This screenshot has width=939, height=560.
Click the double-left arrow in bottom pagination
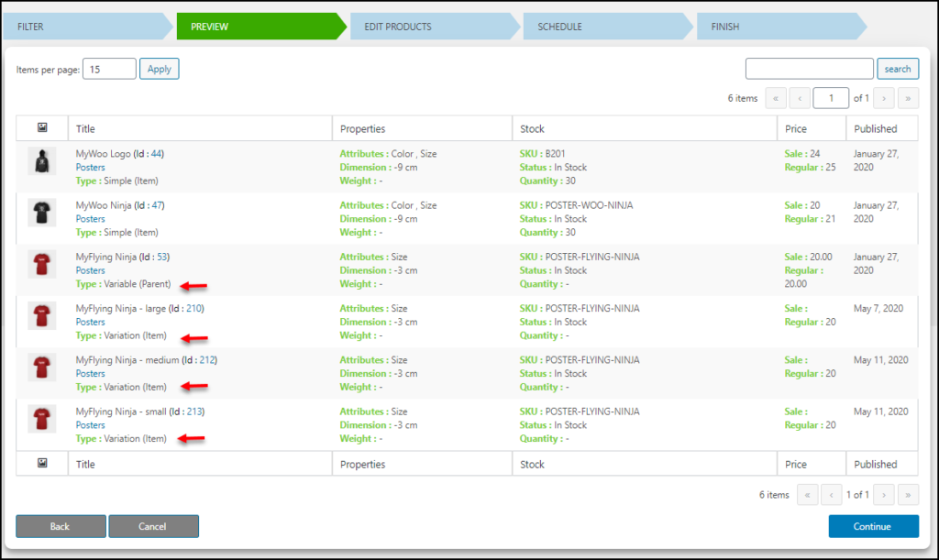pos(807,494)
